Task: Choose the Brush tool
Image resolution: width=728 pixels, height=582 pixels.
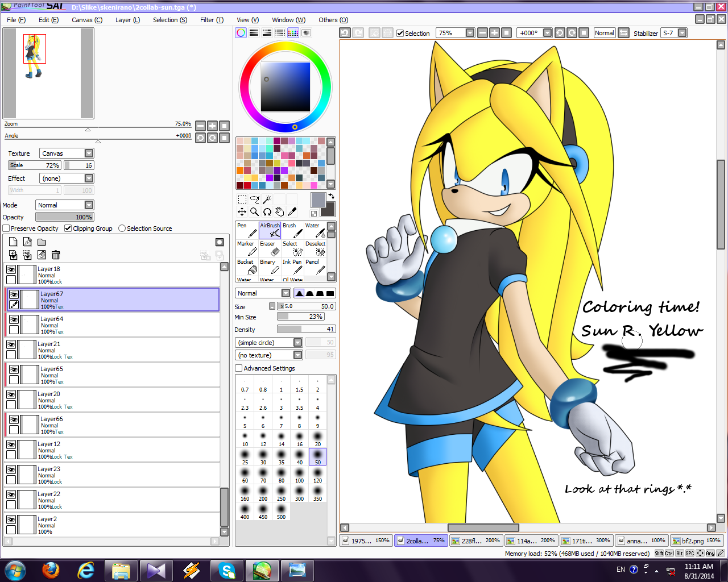Action: pyautogui.click(x=292, y=230)
